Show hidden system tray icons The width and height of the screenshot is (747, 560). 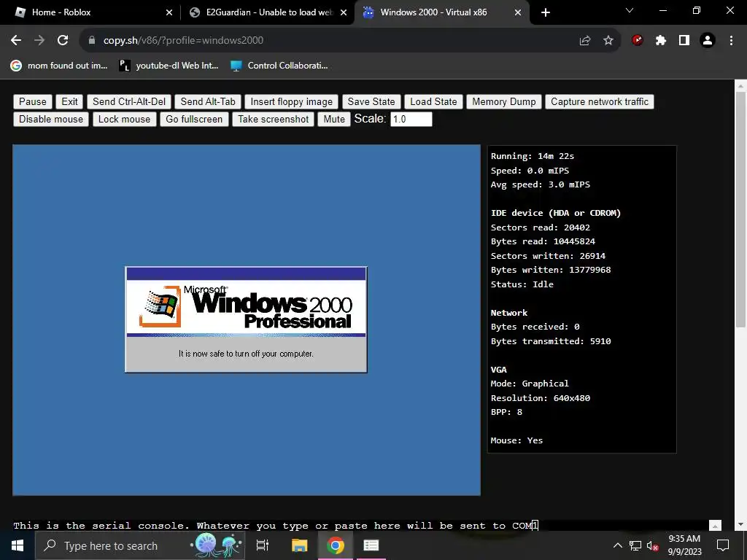pos(617,545)
